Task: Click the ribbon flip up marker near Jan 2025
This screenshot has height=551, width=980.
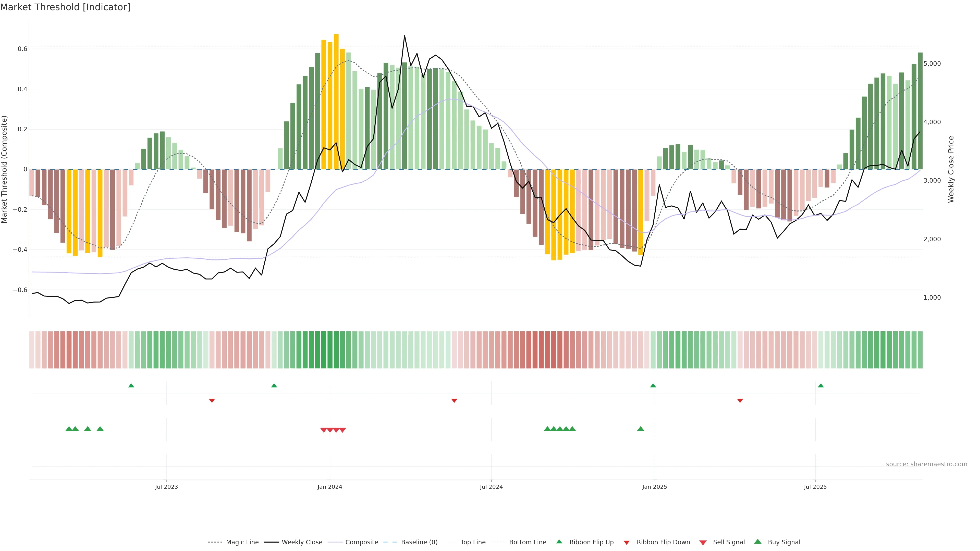Action: [653, 386]
